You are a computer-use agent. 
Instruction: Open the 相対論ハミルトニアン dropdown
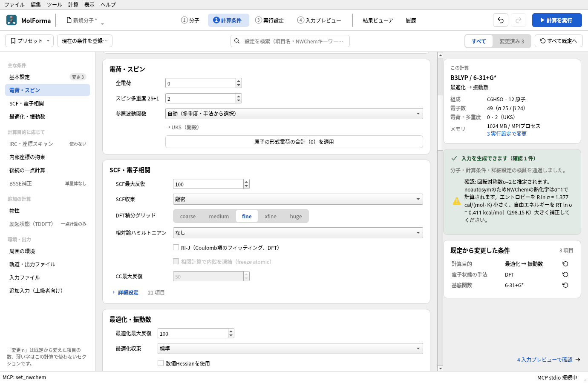click(298, 233)
